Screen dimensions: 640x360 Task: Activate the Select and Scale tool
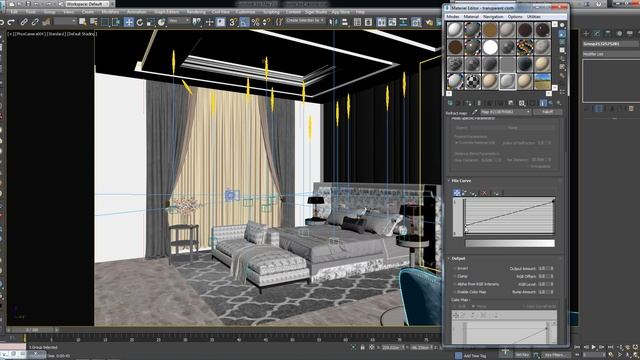tap(151, 22)
